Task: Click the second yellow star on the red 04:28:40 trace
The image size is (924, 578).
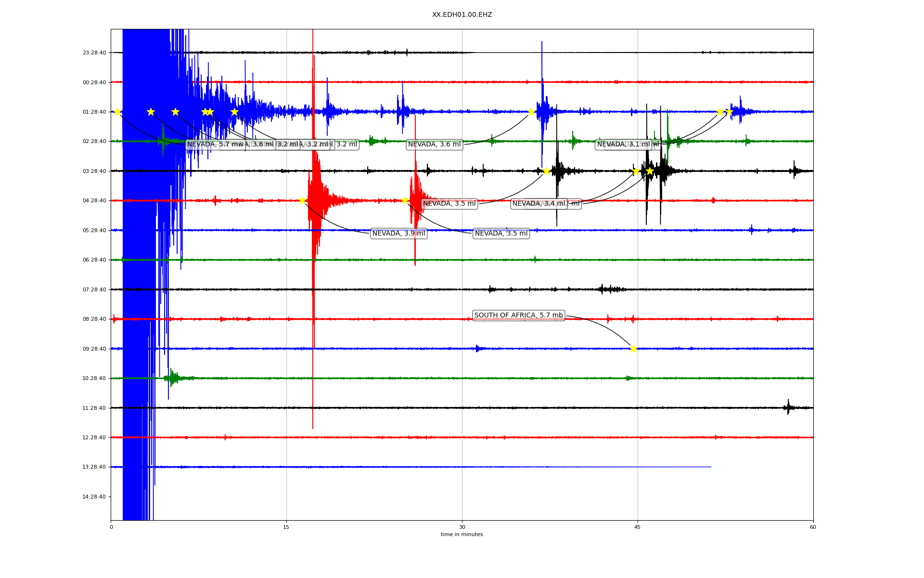Action: coord(405,200)
